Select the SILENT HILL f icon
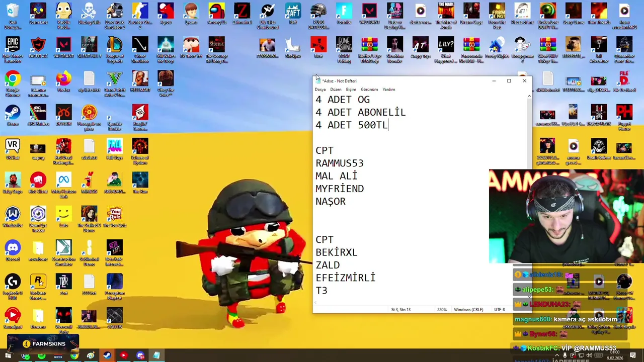The image size is (644, 362). [x=89, y=48]
